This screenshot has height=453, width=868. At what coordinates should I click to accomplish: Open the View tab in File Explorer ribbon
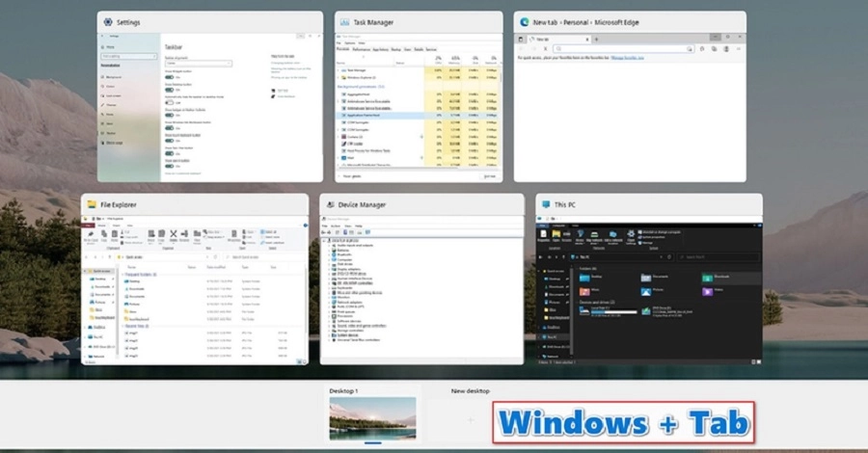click(x=130, y=226)
